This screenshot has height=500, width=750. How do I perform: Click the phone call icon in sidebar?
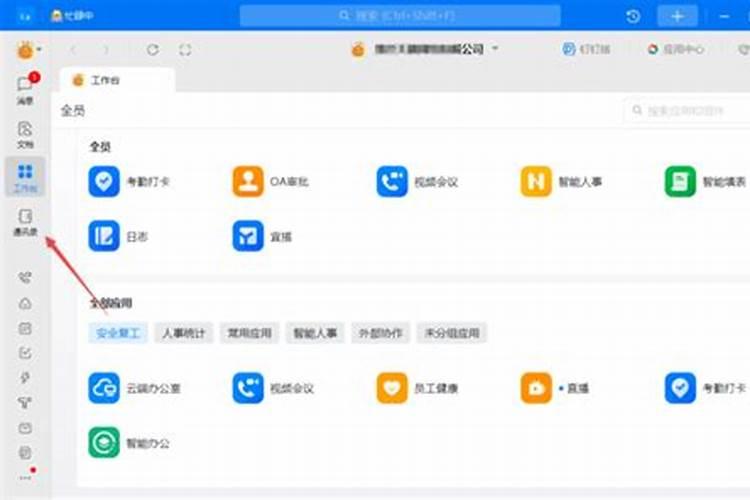tap(25, 277)
